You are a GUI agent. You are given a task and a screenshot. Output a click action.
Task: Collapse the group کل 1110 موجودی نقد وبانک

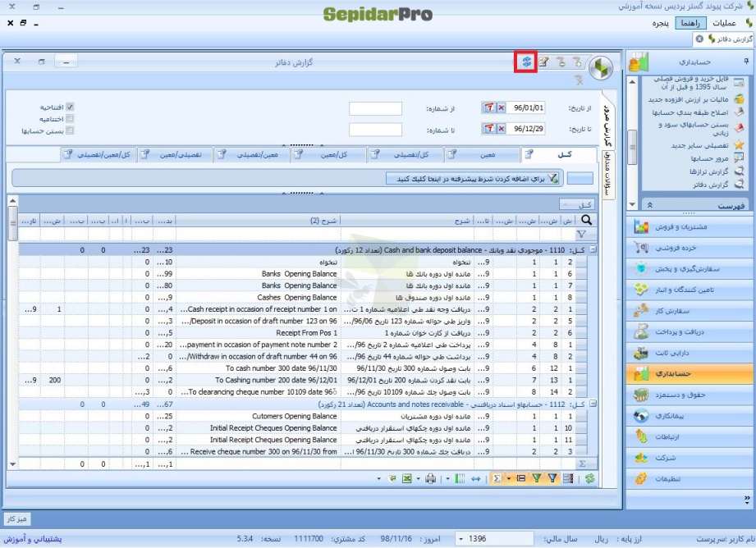593,249
